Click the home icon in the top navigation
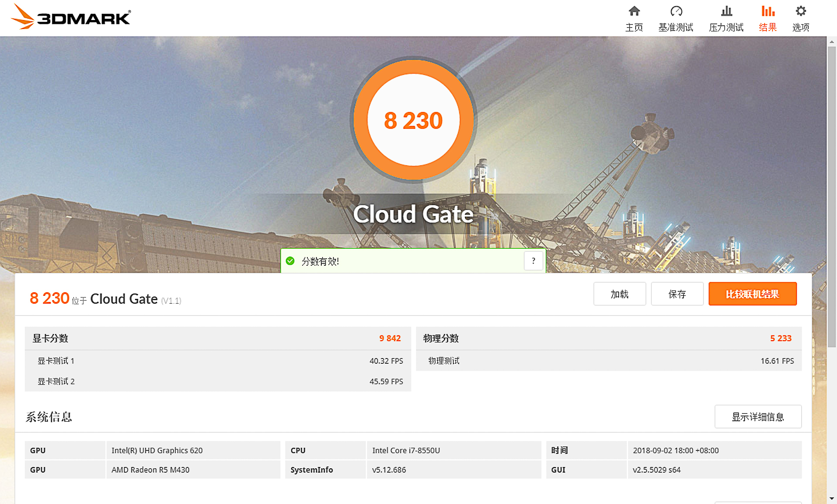 (634, 11)
